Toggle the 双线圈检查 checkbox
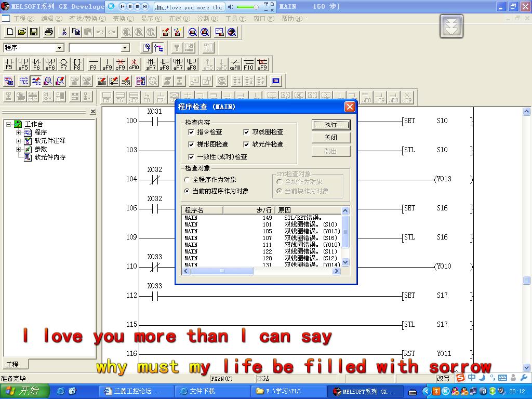The width and height of the screenshot is (532, 399). 246,132
